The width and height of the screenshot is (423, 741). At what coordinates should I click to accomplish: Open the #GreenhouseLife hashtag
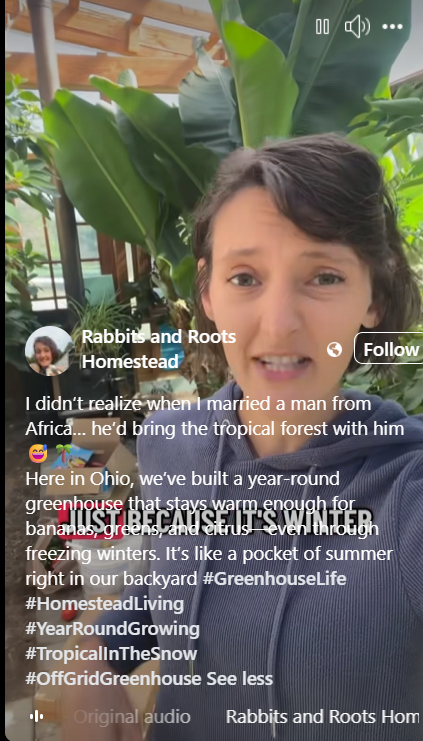coord(274,579)
